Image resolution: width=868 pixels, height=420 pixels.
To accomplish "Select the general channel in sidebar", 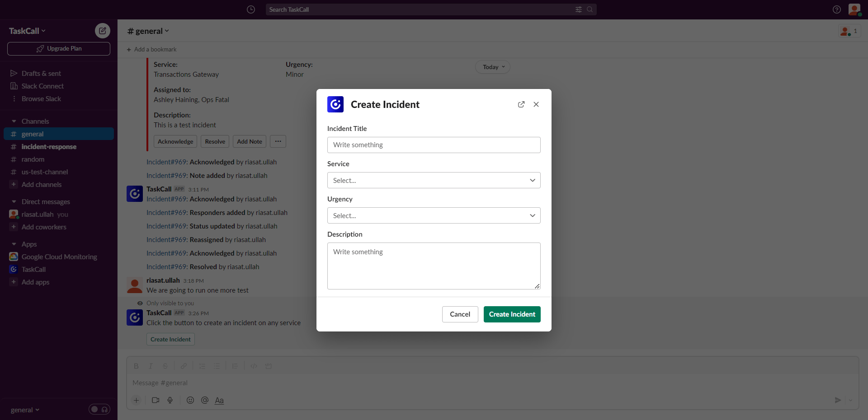I will click(x=59, y=134).
